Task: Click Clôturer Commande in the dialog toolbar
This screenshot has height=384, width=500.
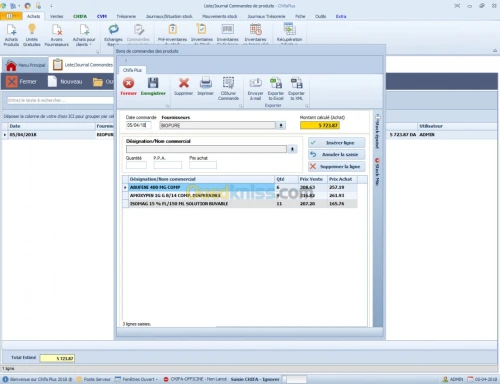Action: (x=228, y=89)
